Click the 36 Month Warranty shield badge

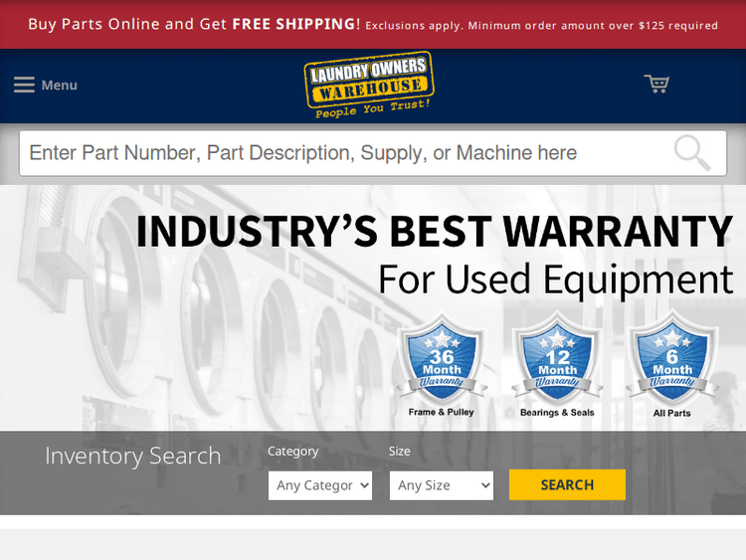click(x=442, y=358)
